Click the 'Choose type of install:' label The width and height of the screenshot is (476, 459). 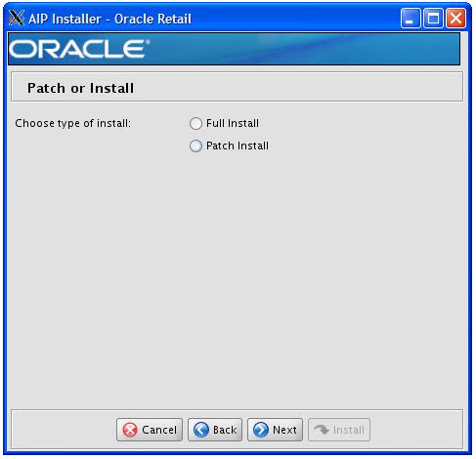pos(72,123)
